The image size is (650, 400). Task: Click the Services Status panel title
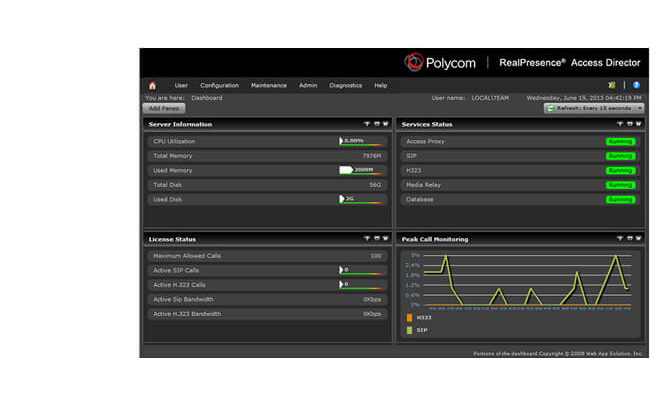[427, 124]
